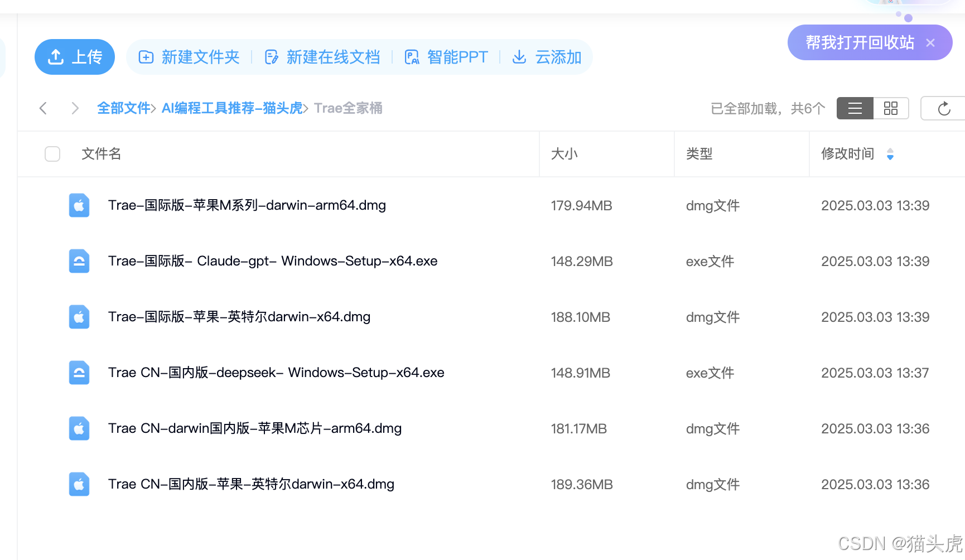The height and width of the screenshot is (560, 965).
Task: Click the 189.36MB size cell
Action: coord(582,485)
